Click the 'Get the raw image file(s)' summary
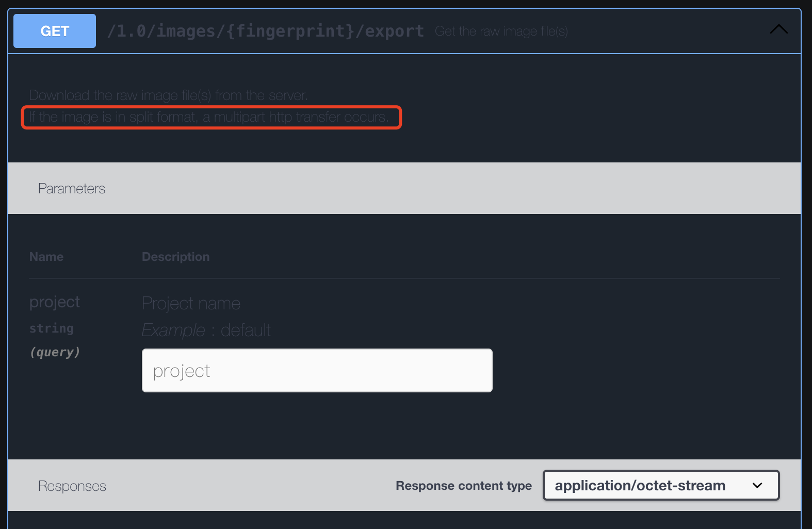 pos(501,31)
